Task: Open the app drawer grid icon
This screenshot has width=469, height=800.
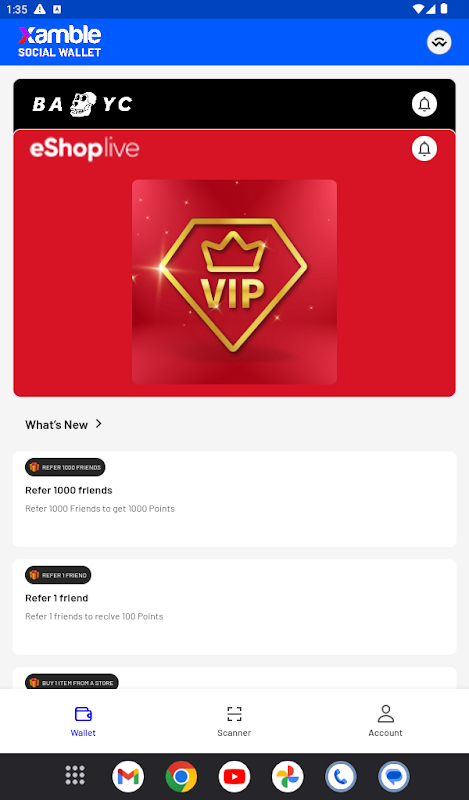Action: (75, 776)
